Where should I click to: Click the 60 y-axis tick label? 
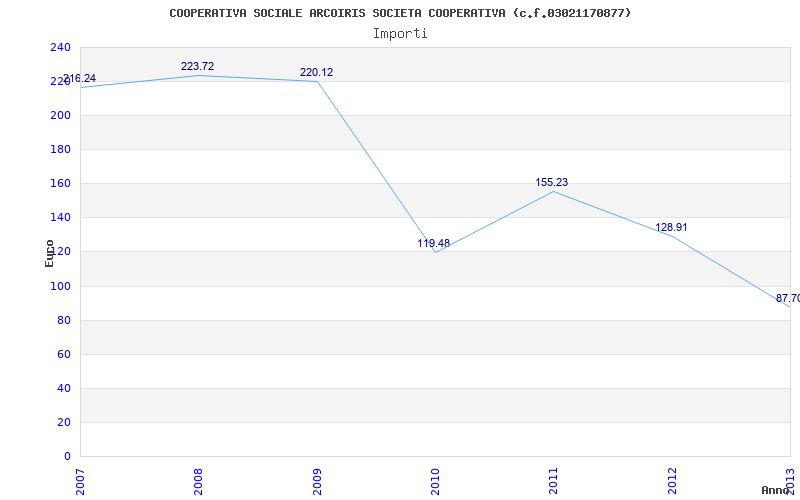click(x=64, y=354)
